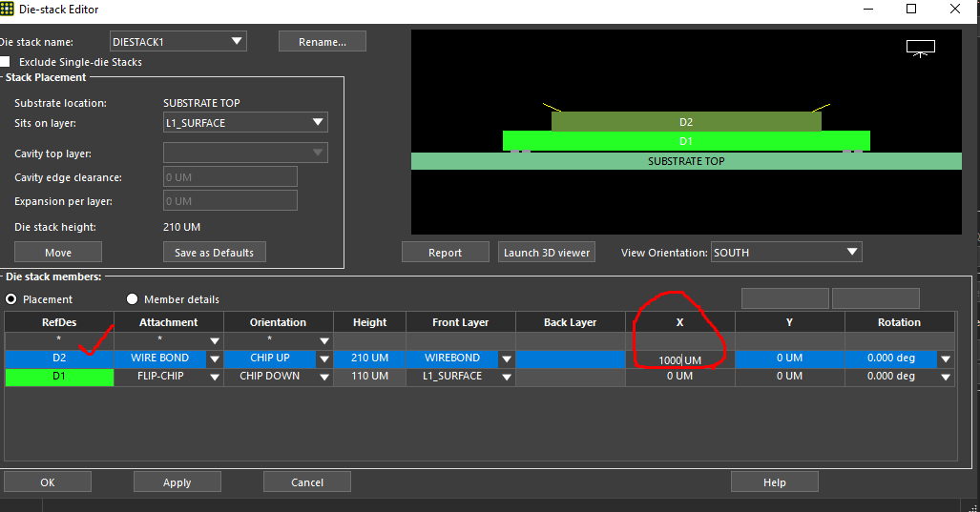The image size is (980, 512).
Task: Click the OK button
Action: click(x=48, y=482)
